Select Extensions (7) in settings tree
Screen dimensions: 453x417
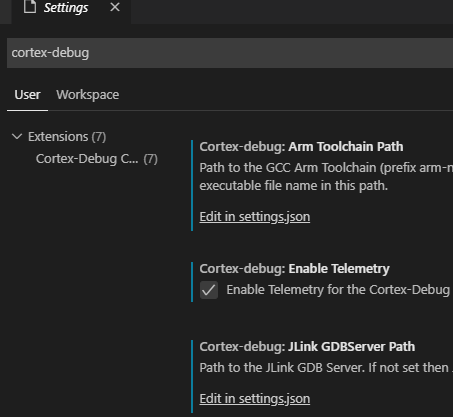[x=67, y=137]
